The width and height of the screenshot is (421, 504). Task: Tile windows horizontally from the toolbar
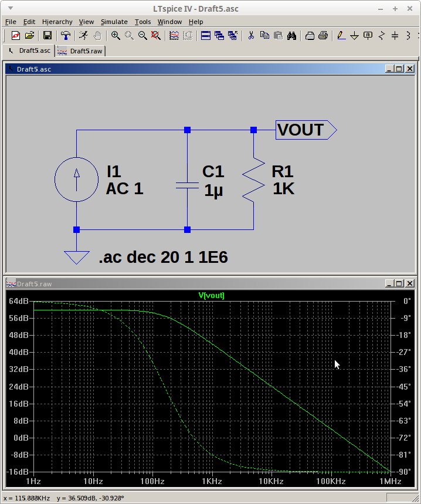206,35
